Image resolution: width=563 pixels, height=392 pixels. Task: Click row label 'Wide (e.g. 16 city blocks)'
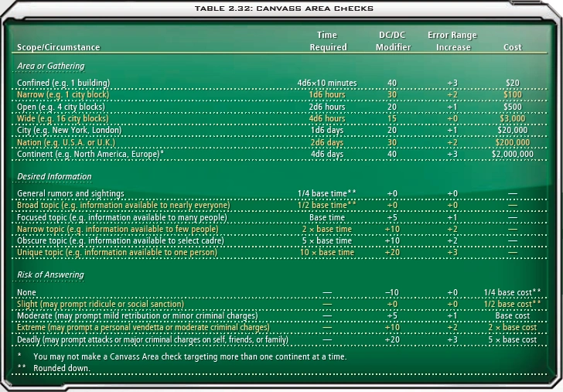point(63,118)
